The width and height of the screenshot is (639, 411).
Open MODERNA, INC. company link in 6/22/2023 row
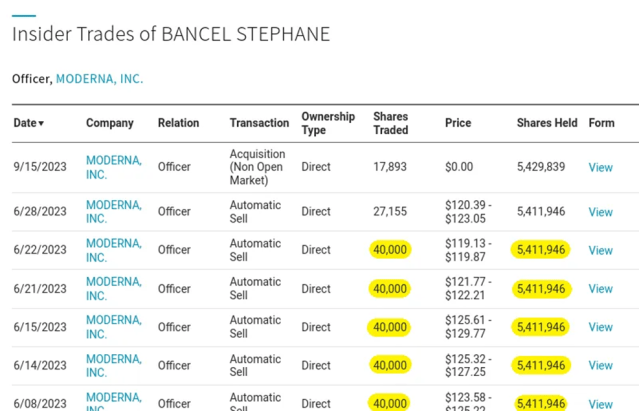coord(113,250)
